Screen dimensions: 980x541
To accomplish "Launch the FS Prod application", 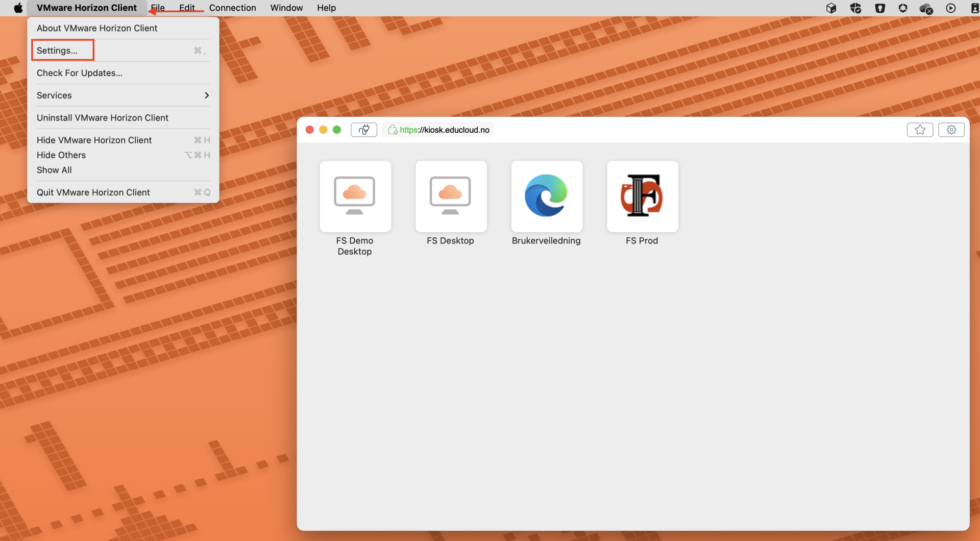I will (x=642, y=196).
